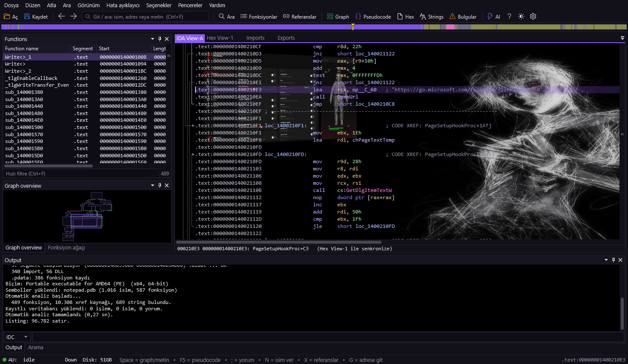The image size is (628, 364).
Task: Toggle the light/dark theme sun icon
Action: [x=521, y=16]
